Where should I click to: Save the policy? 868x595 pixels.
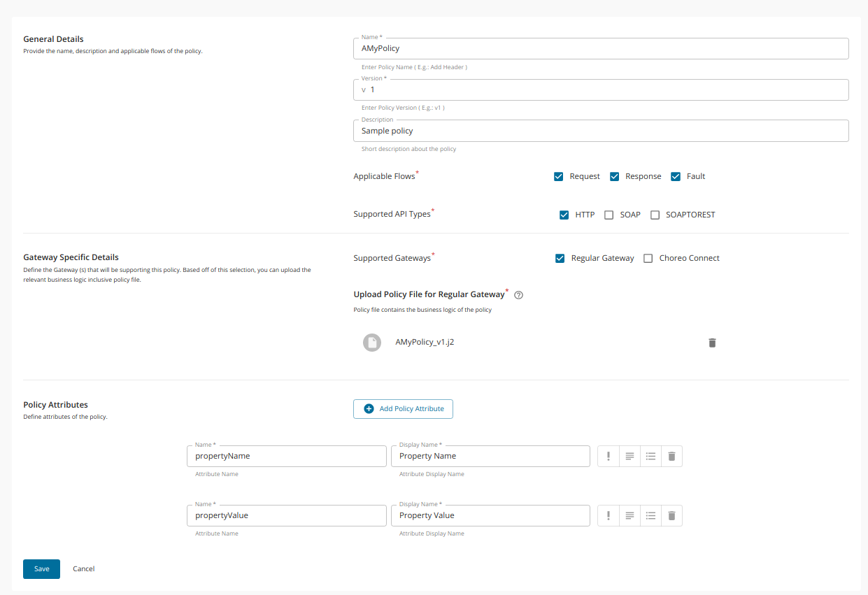(41, 568)
